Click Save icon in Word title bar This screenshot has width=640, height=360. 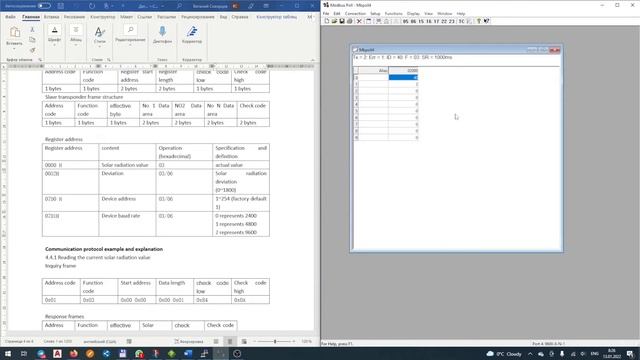pos(61,6)
